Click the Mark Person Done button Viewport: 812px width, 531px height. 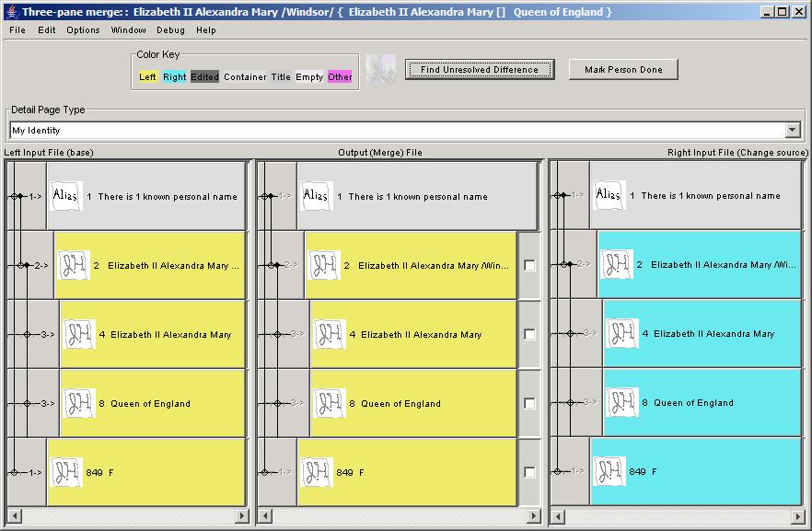point(623,70)
